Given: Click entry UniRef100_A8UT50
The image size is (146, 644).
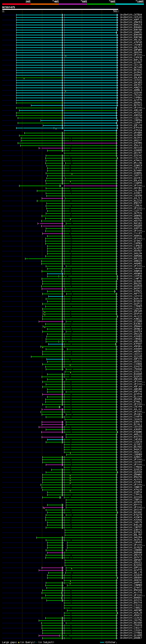Looking at the screenshot, I should click(131, 221).
